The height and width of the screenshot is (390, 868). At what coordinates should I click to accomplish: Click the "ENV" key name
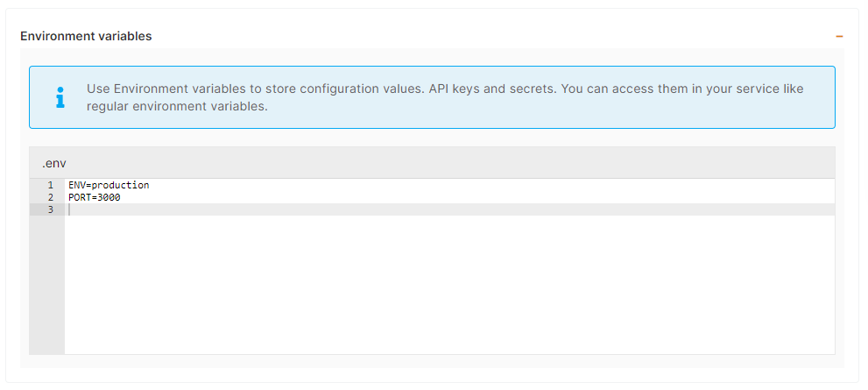click(76, 186)
